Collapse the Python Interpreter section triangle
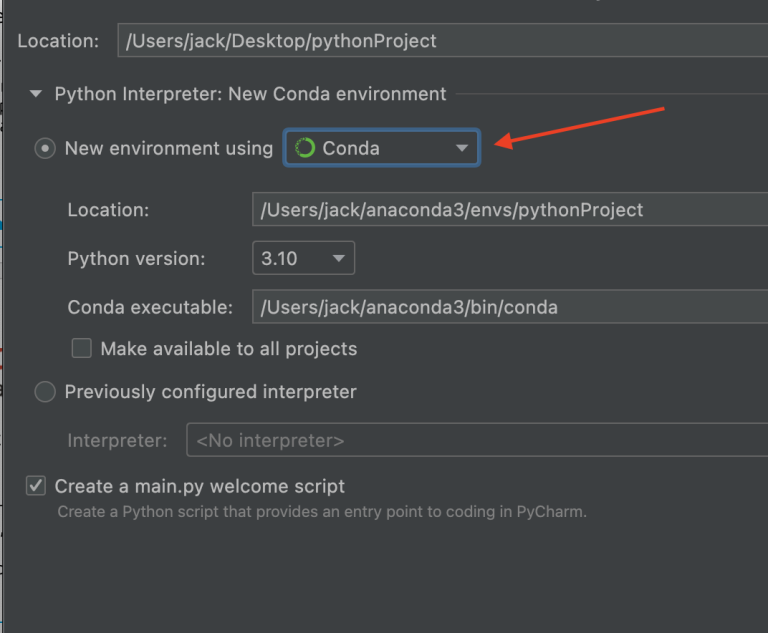768x633 pixels. pyautogui.click(x=36, y=94)
